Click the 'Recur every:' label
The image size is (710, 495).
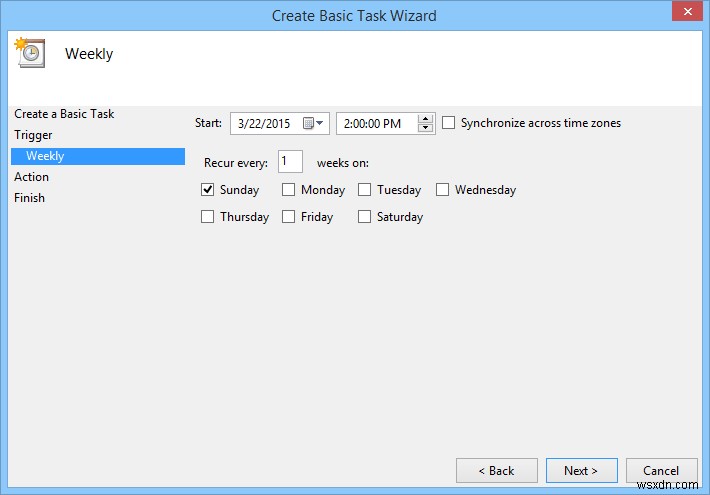(x=236, y=163)
